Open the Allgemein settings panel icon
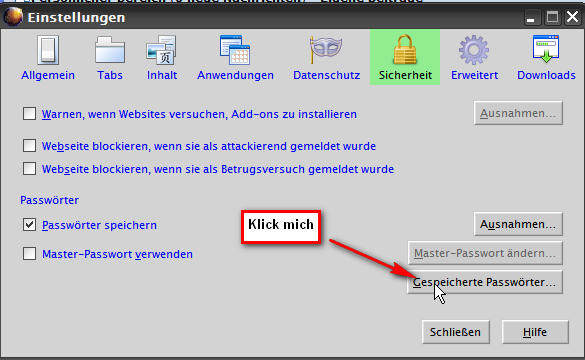Viewport: 585px width, 360px height. click(48, 50)
